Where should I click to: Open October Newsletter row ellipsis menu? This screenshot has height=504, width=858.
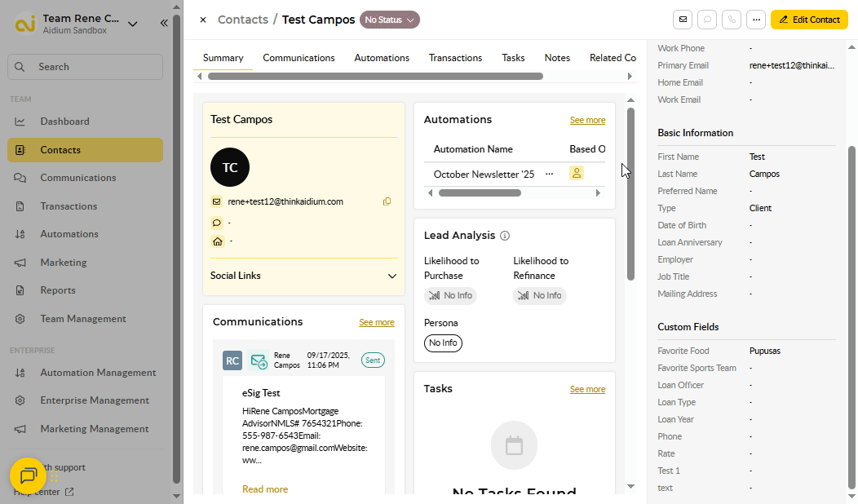point(549,174)
